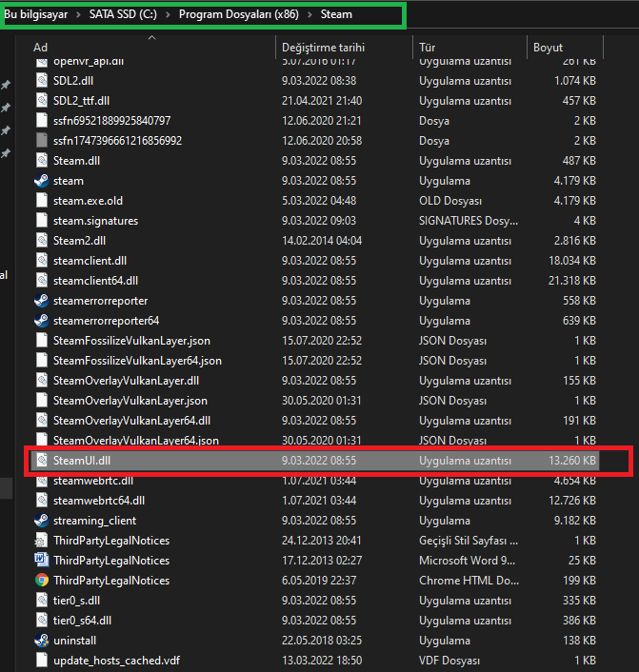Click the date 21.04.2021 21:40
Viewport: 639px width, 672px height.
click(x=322, y=101)
